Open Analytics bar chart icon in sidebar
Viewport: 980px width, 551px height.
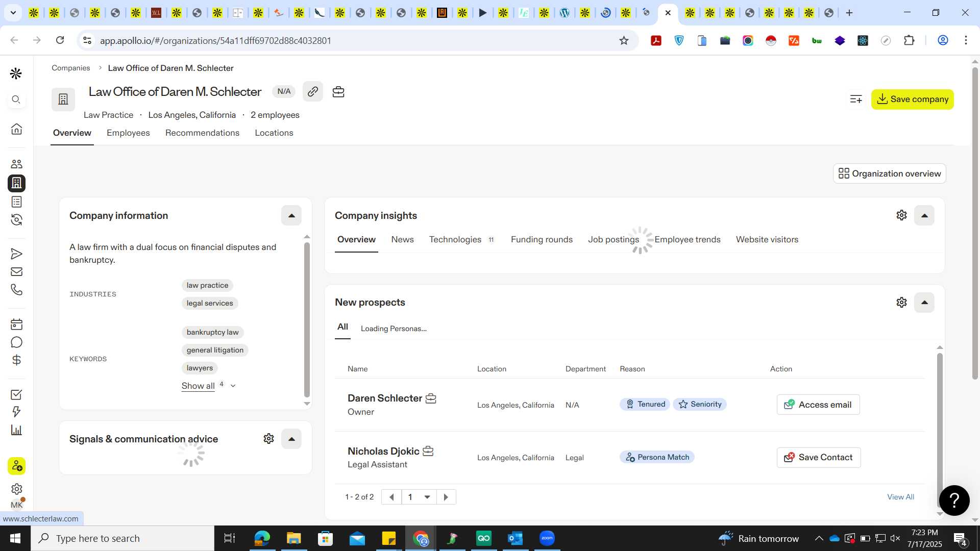[x=16, y=430]
